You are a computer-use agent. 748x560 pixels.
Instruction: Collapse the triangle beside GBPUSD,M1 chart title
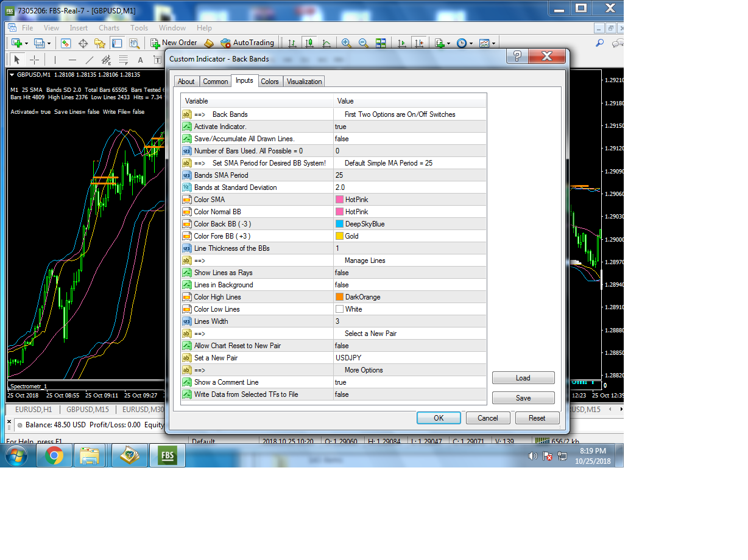pos(12,74)
